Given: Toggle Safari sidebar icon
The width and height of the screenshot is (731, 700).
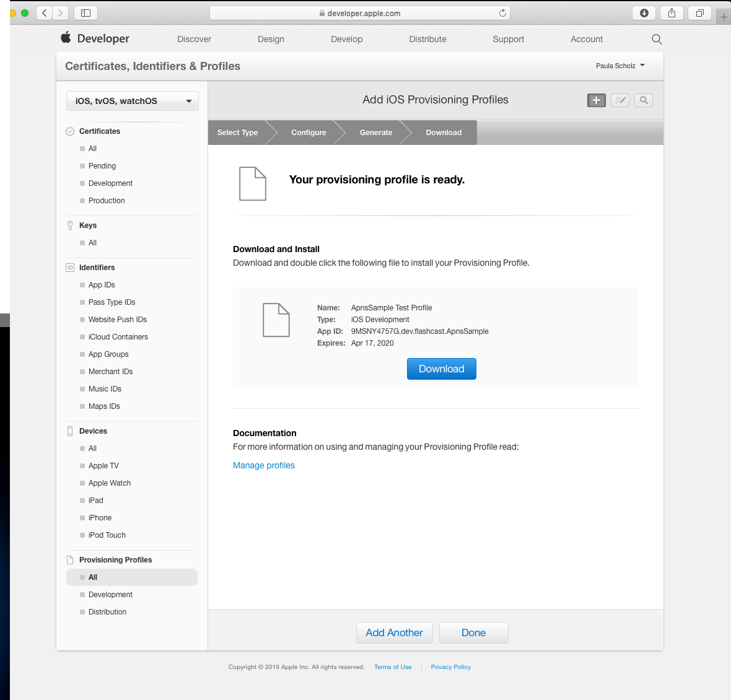Looking at the screenshot, I should coord(86,13).
